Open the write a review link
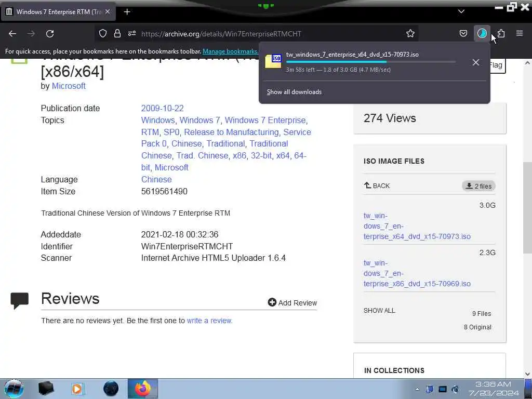Image resolution: width=532 pixels, height=399 pixels. click(x=209, y=321)
